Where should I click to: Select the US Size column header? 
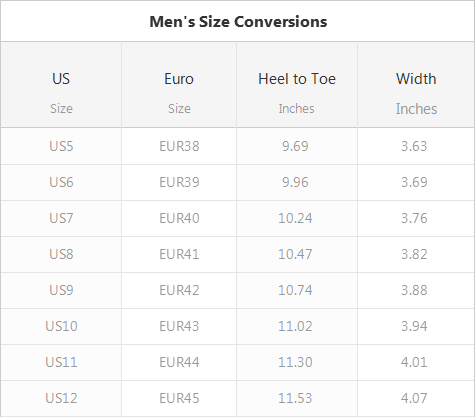coord(61,85)
